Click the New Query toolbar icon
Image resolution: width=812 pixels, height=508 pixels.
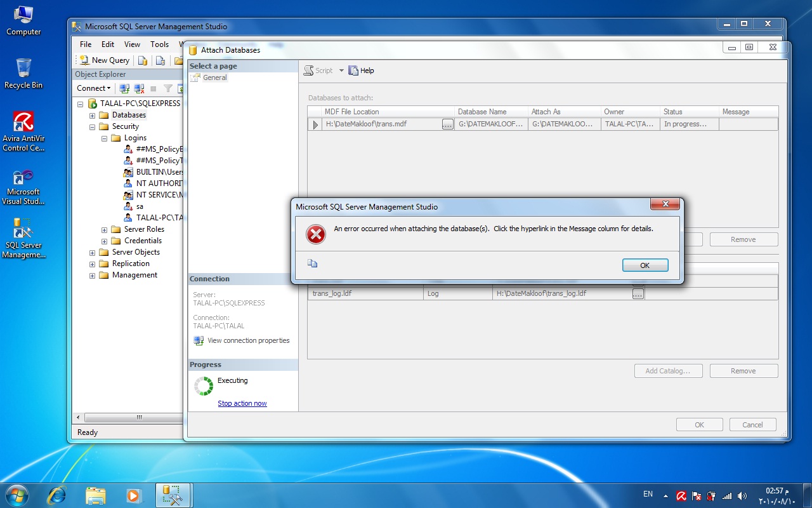pyautogui.click(x=84, y=60)
